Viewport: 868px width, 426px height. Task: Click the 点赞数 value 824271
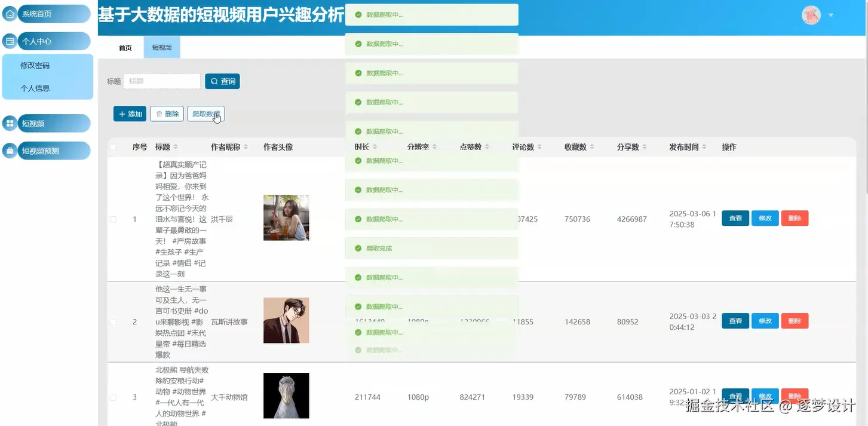point(472,397)
